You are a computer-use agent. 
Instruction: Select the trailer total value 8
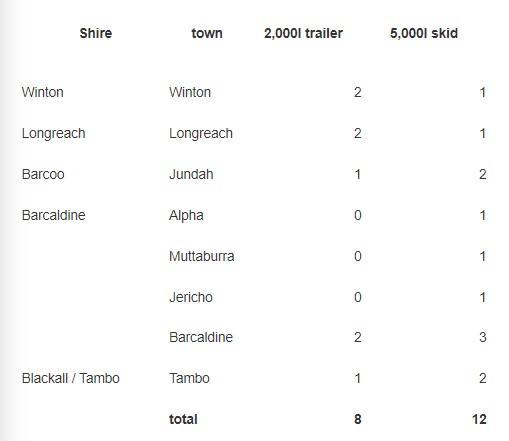coord(358,419)
